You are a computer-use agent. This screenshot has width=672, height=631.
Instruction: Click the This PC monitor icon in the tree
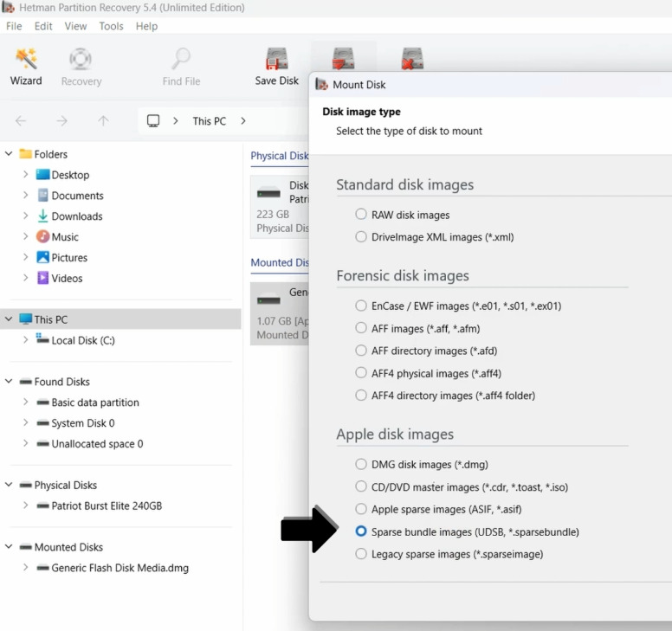coord(26,319)
